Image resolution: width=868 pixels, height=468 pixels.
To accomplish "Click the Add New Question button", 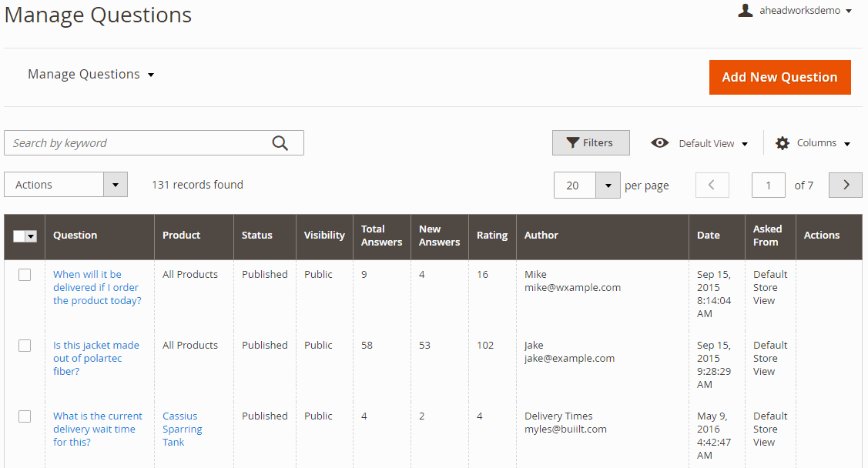I will tap(779, 77).
